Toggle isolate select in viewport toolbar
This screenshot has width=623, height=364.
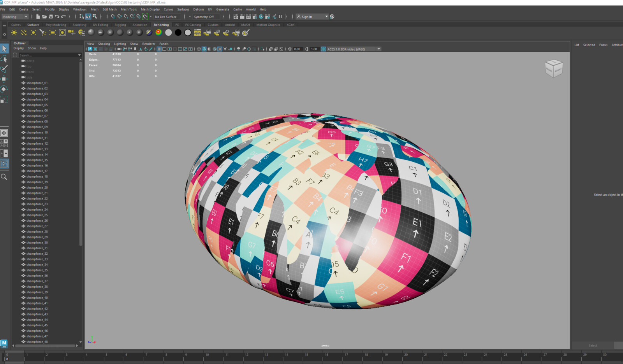[262, 49]
